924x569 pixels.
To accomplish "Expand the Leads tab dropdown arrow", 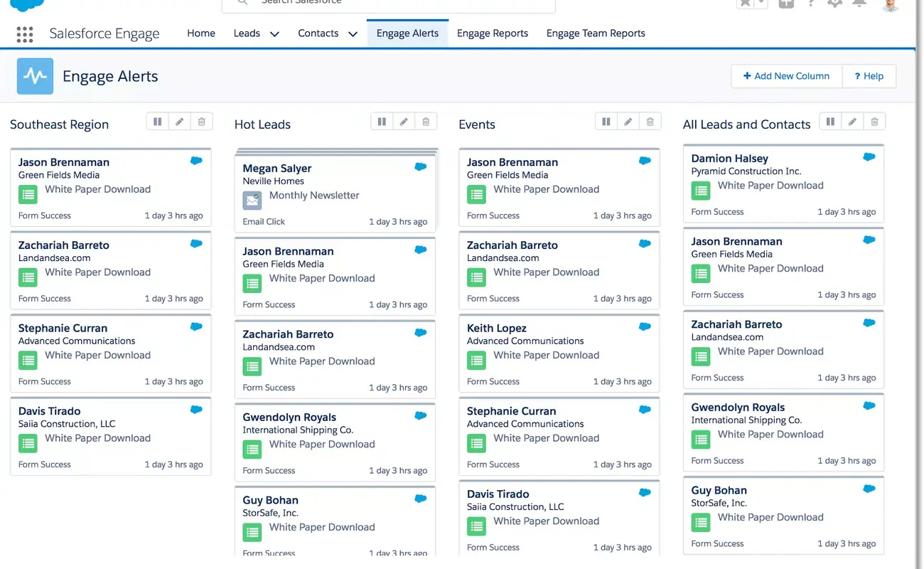I will pos(274,33).
